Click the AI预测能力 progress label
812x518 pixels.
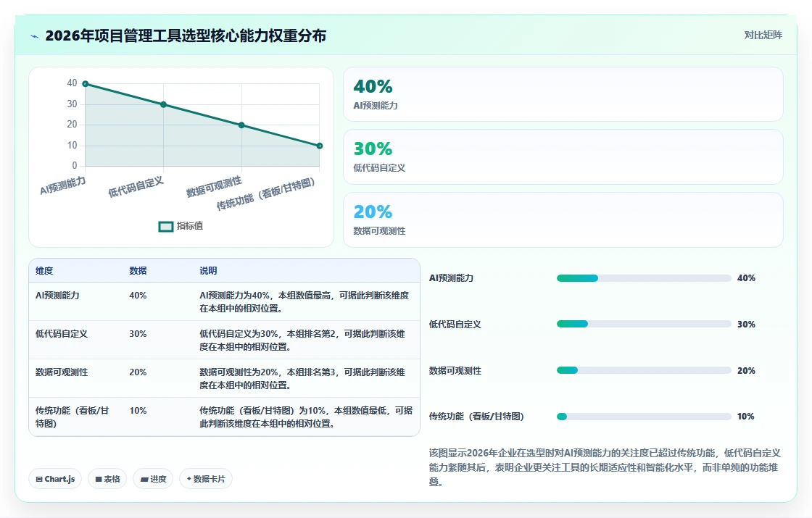pos(451,278)
